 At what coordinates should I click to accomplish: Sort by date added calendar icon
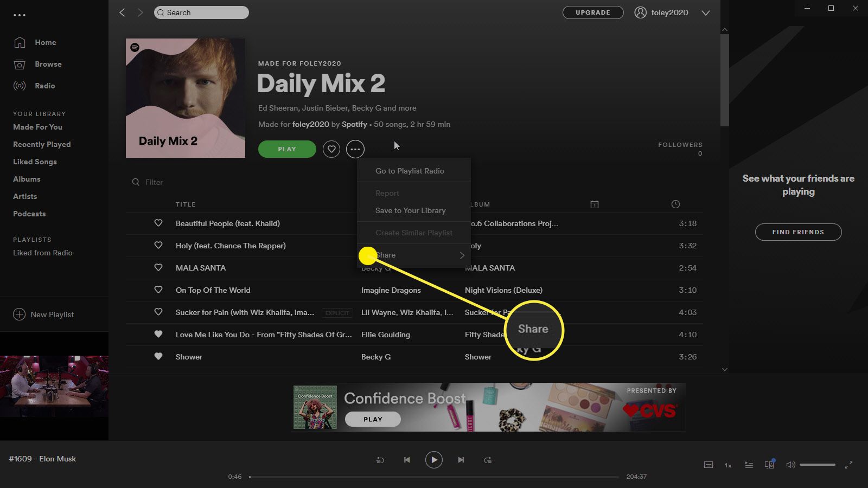pyautogui.click(x=595, y=204)
